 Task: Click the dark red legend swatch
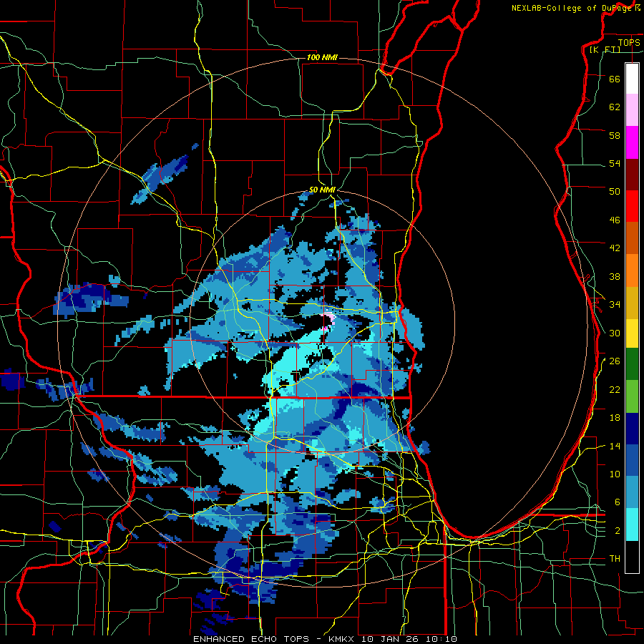[632, 174]
